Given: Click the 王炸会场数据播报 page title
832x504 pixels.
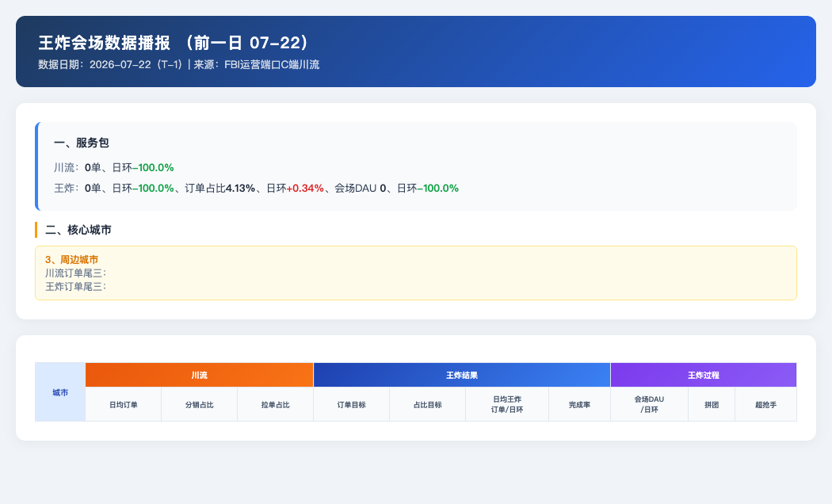Looking at the screenshot, I should [174, 43].
